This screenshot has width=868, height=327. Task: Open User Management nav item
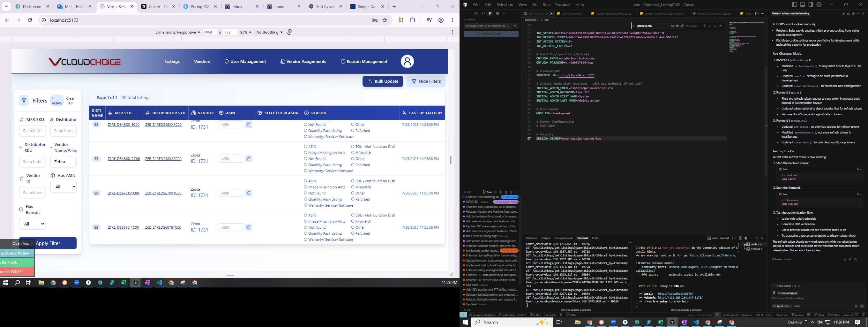[245, 61]
